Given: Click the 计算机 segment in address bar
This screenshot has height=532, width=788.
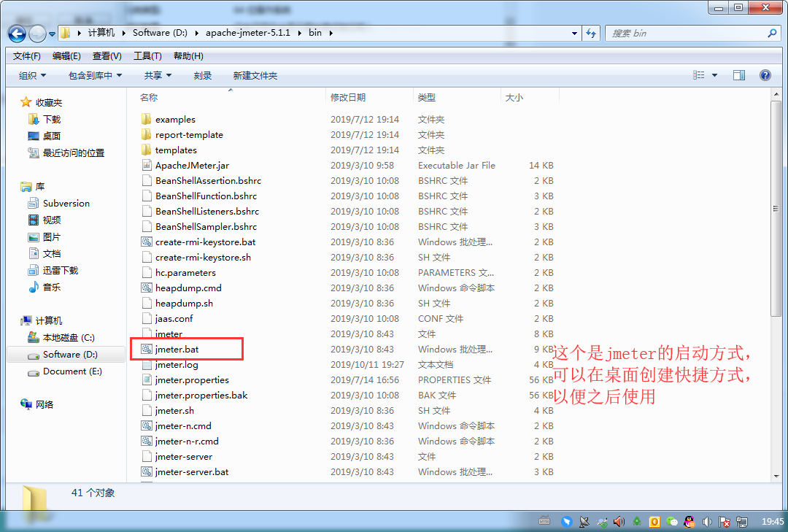Looking at the screenshot, I should click(101, 33).
